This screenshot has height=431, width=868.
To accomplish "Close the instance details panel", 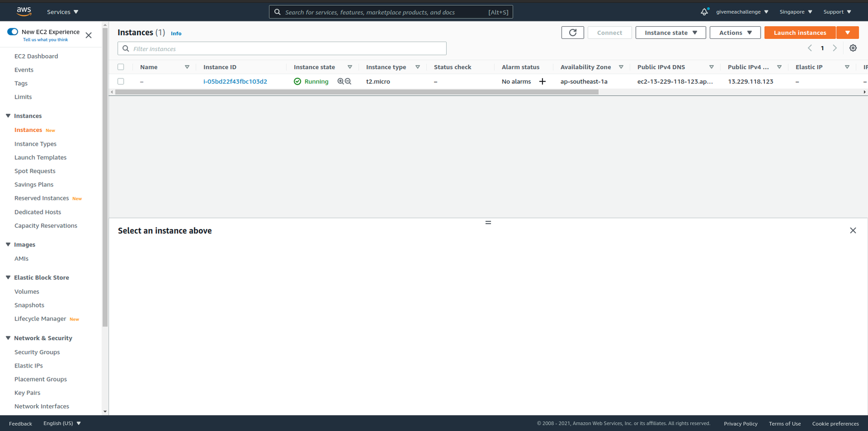I will pos(853,231).
